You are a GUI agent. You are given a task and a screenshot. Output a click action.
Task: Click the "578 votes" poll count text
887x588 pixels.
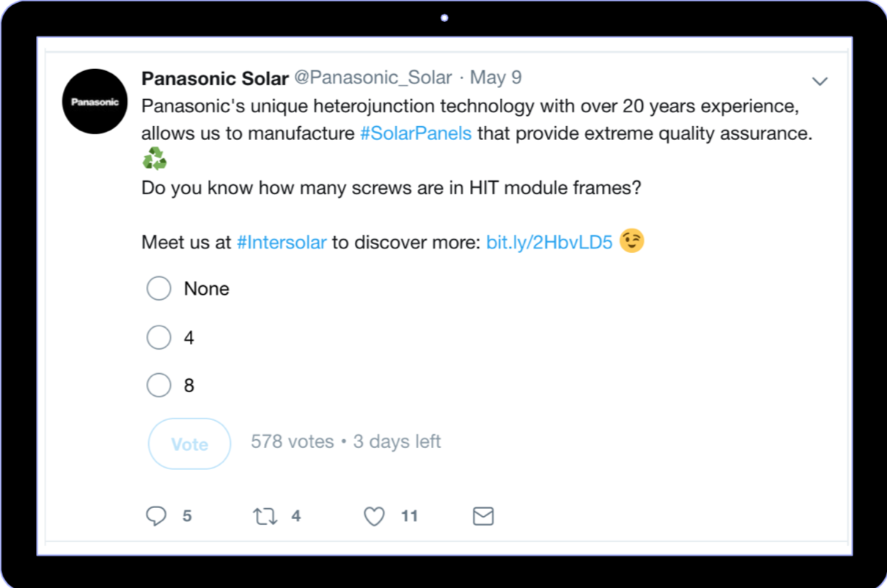292,441
